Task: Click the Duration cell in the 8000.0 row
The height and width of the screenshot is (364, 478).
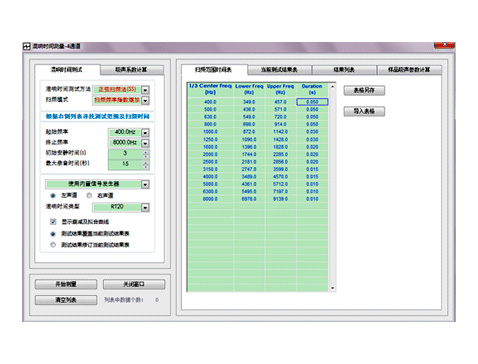Action: 312,199
